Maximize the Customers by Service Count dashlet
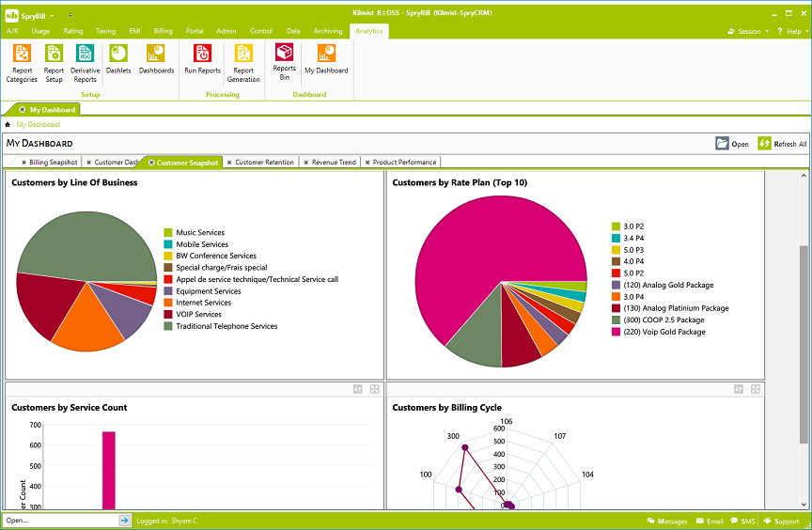 click(x=374, y=389)
